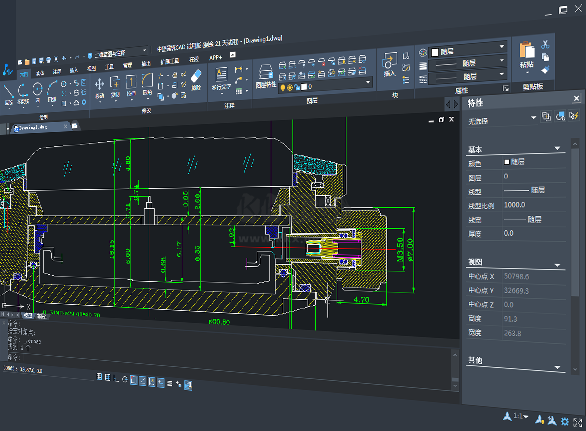Click the ZWCAD application logo button

(7, 70)
